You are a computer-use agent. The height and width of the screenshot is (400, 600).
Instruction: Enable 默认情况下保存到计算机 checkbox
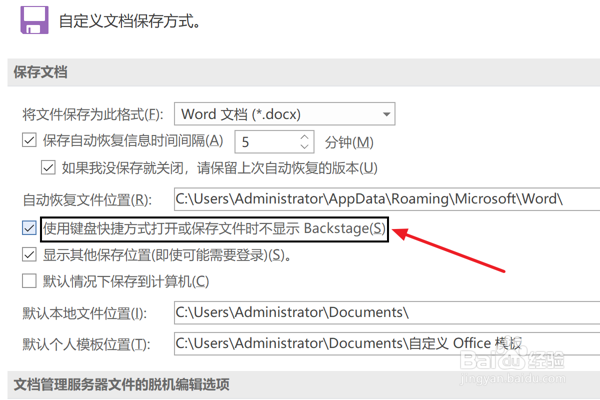[29, 281]
